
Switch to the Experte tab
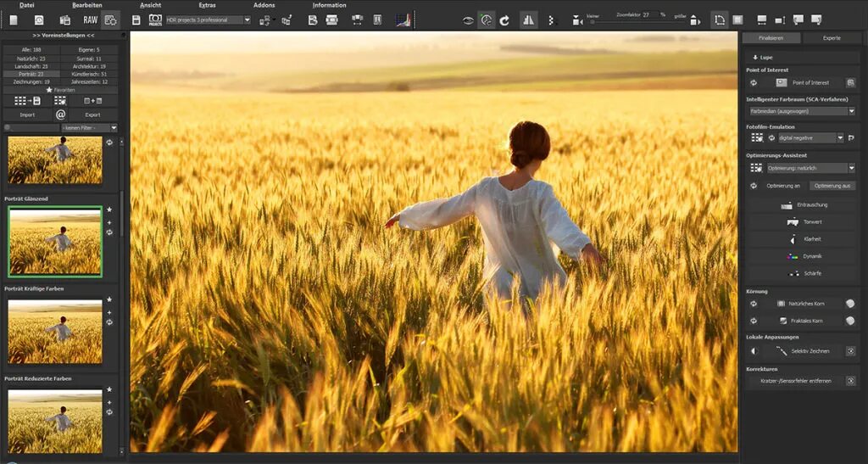click(832, 38)
